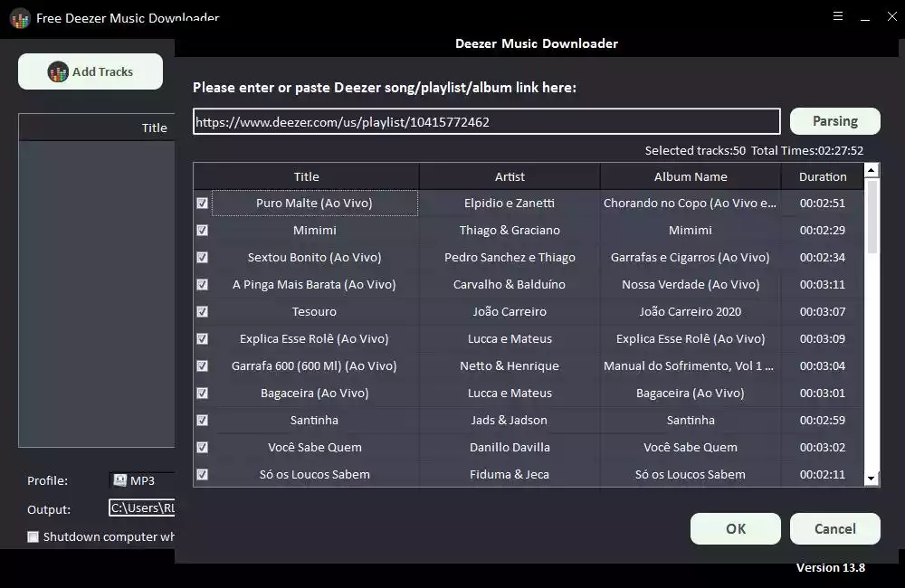
Task: Click duration 00:03:11
Action: pyautogui.click(x=823, y=284)
